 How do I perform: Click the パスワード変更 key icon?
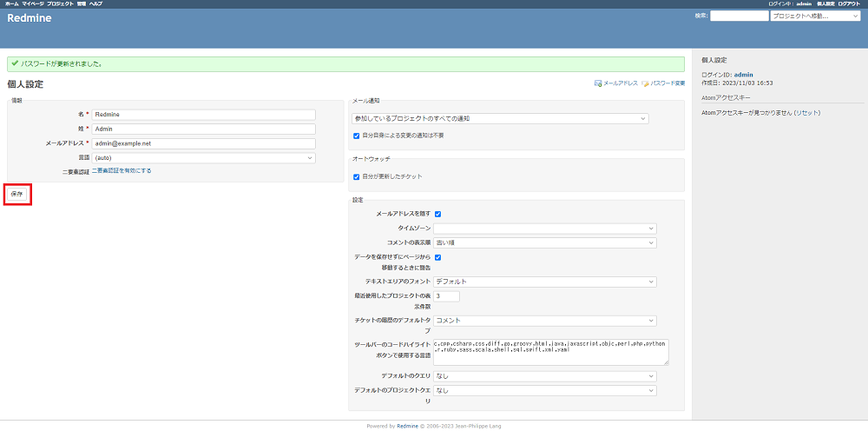click(645, 83)
